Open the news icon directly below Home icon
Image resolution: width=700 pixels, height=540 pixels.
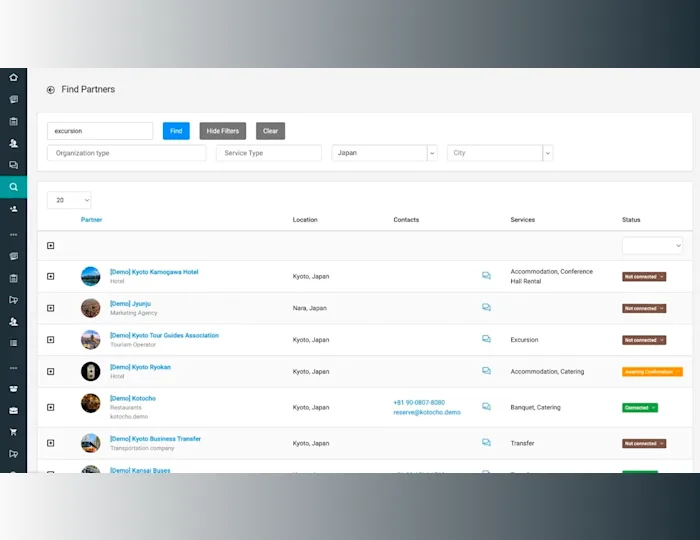click(x=13, y=99)
